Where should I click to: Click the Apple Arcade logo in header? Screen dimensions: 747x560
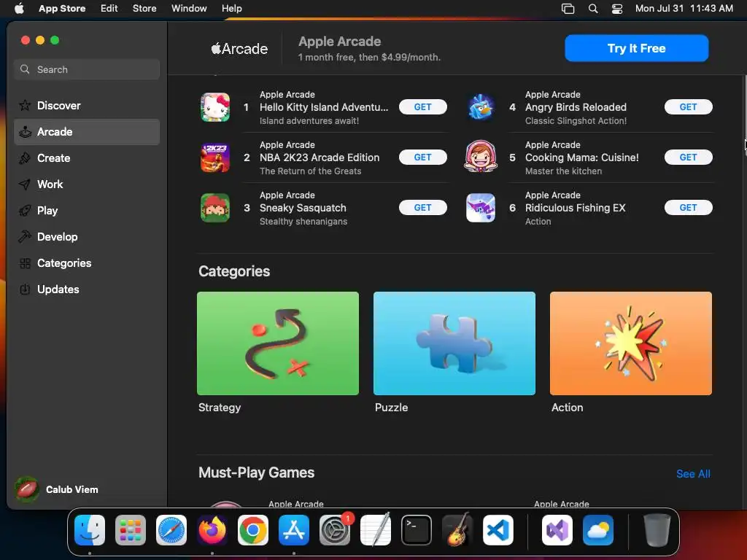239,48
